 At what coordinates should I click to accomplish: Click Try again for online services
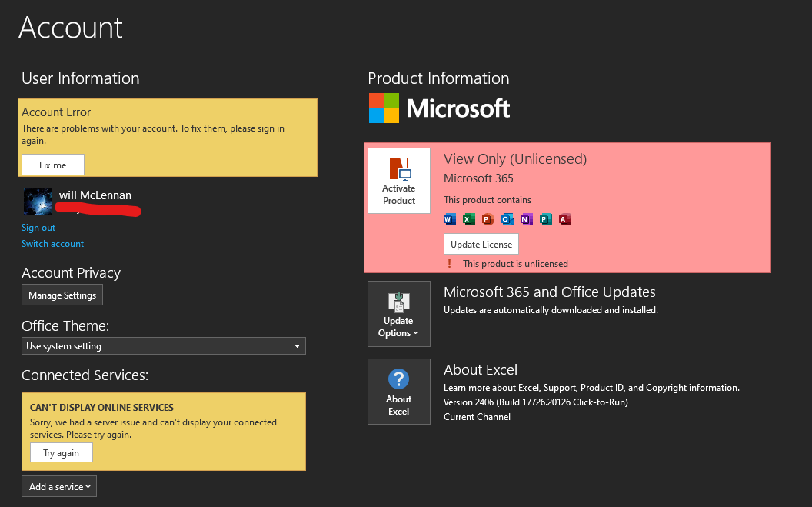tap(61, 452)
